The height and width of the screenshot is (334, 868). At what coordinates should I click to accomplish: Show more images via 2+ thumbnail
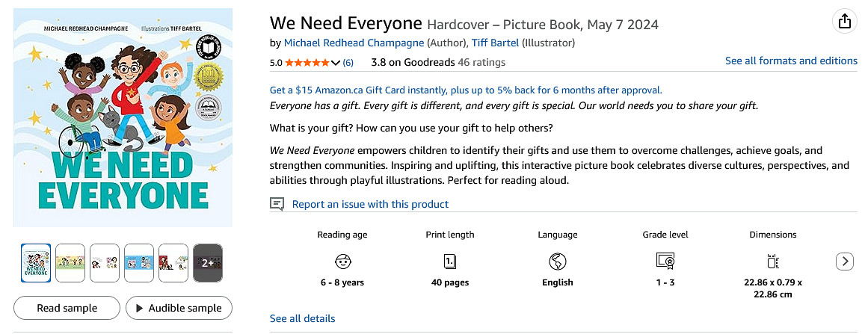[x=208, y=263]
